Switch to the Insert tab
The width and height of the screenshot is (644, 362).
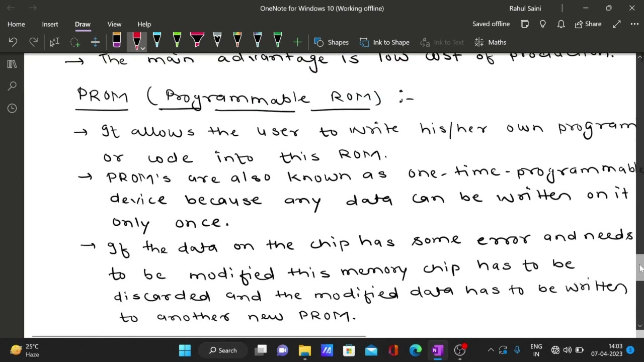[50, 24]
